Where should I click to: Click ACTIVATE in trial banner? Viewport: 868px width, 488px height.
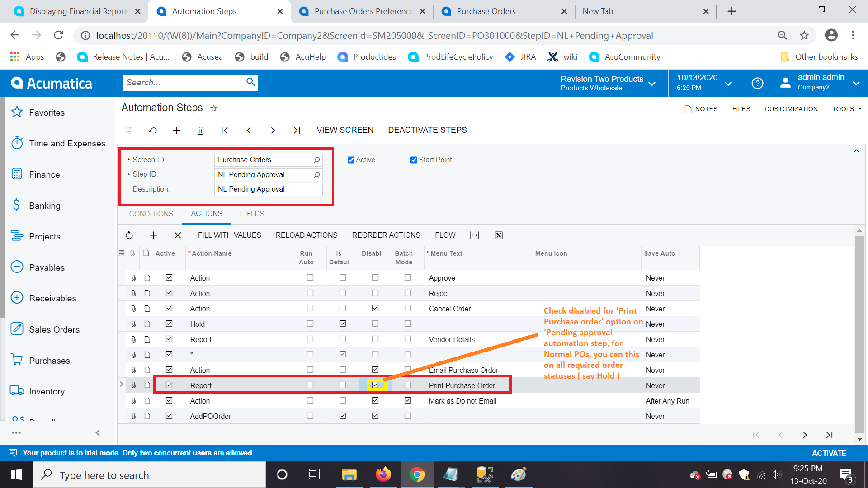point(829,453)
